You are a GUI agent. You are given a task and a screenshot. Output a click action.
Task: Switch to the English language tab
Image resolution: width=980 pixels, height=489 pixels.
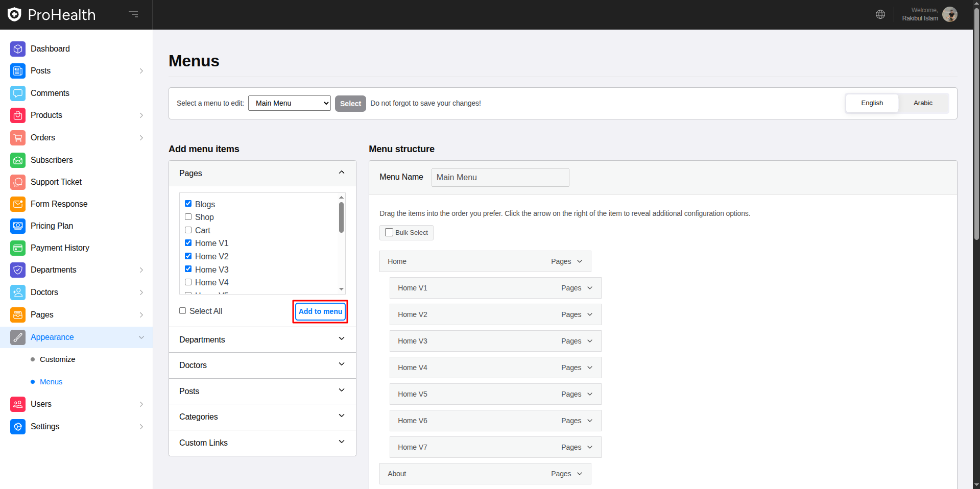point(872,103)
